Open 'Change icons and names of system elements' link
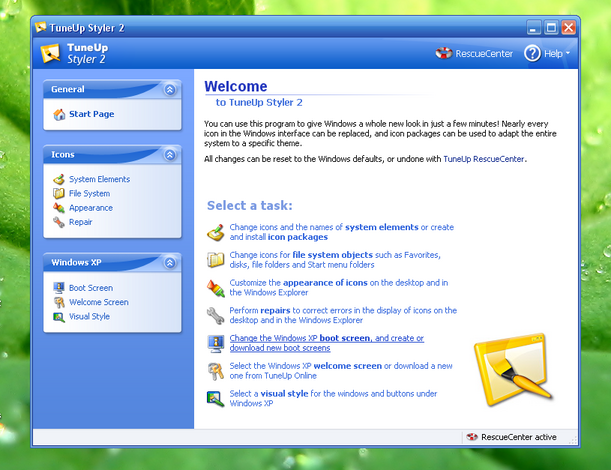Screen dimensions: 611x470 [x=341, y=232]
